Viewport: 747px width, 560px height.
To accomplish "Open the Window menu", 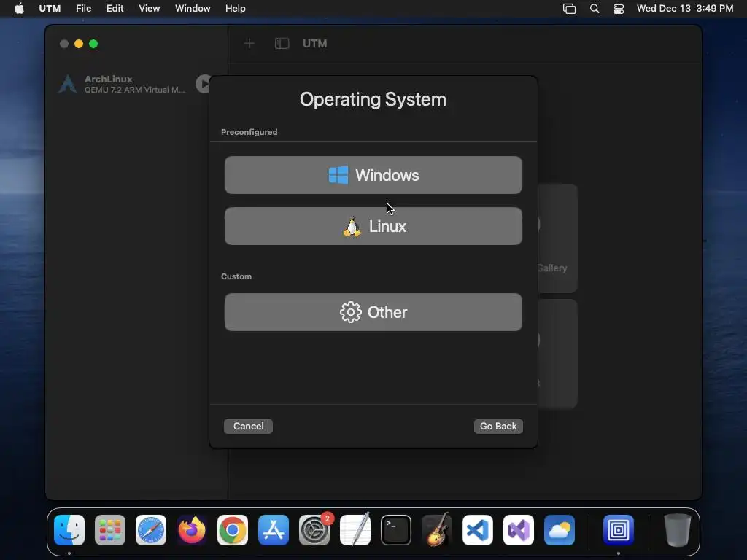I will [x=193, y=8].
